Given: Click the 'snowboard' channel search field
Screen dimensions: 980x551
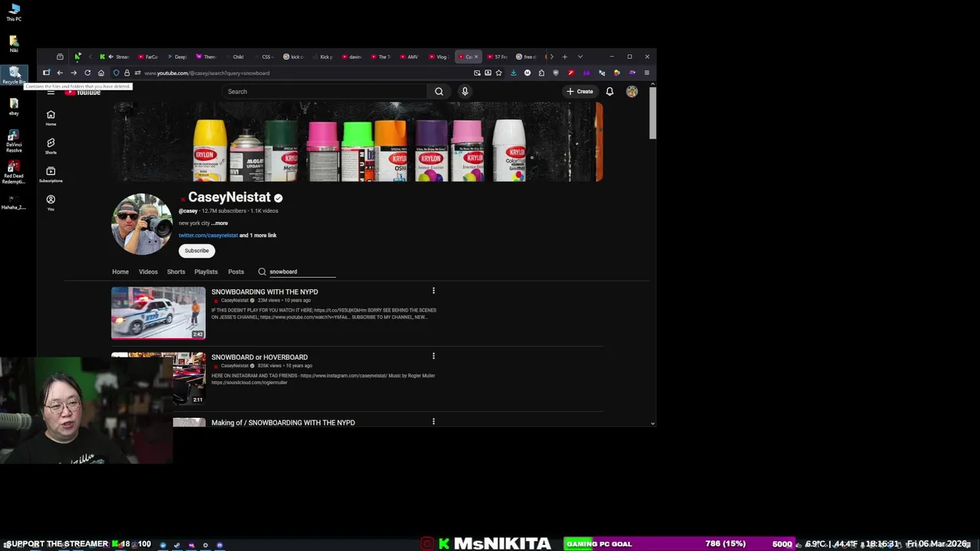Looking at the screenshot, I should (x=302, y=272).
